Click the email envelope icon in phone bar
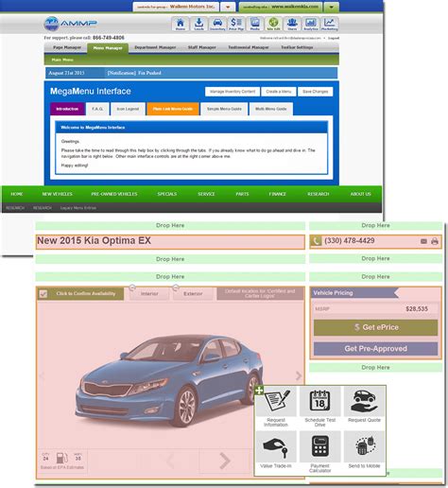 tap(423, 241)
